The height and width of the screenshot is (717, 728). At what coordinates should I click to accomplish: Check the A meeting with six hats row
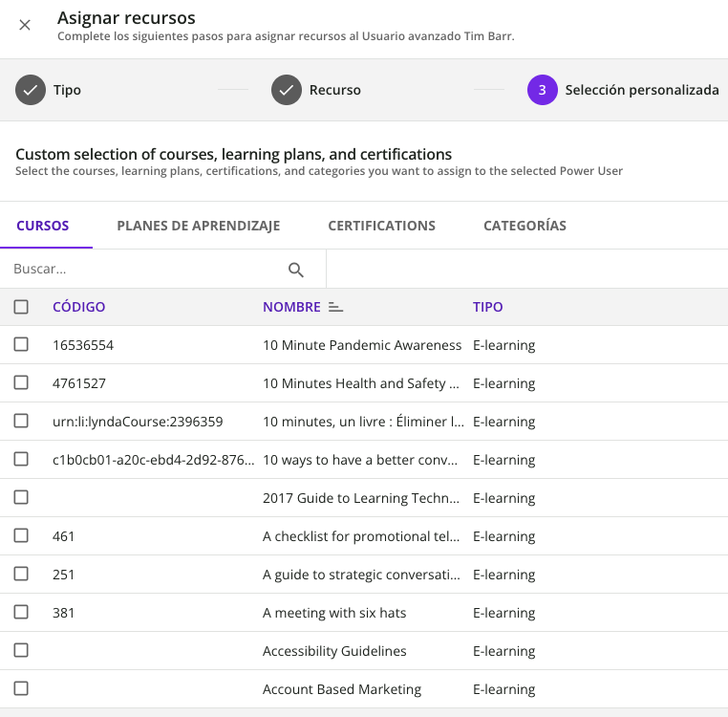(21, 612)
